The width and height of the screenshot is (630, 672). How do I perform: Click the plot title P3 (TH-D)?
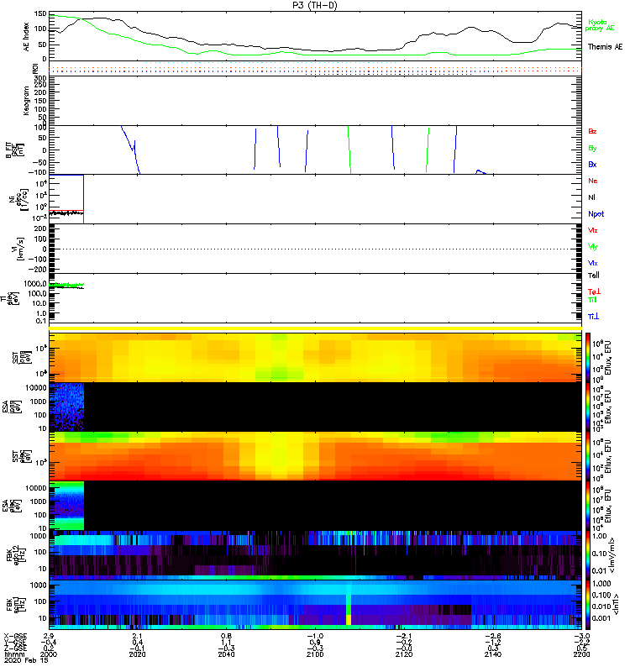[314, 5]
